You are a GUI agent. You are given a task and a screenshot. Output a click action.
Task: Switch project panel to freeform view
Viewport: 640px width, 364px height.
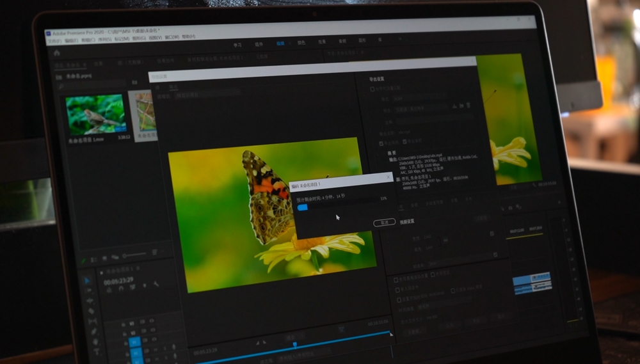115,257
